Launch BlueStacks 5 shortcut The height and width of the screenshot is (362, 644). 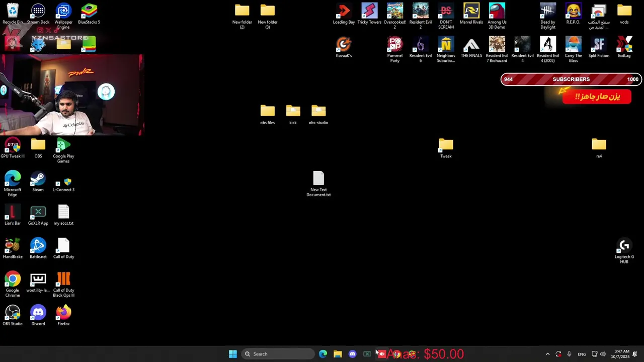[x=89, y=14]
